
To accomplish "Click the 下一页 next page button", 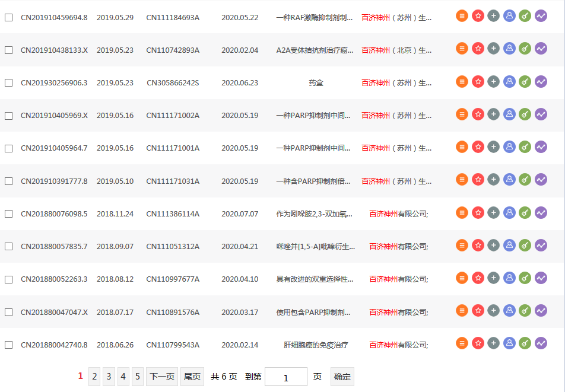I will click(x=162, y=377).
